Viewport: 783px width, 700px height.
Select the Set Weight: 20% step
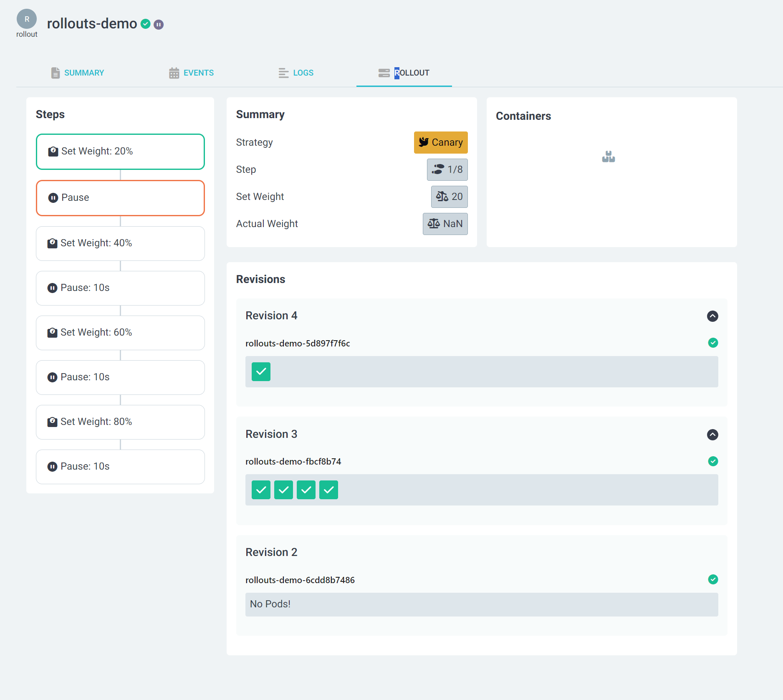click(x=120, y=152)
